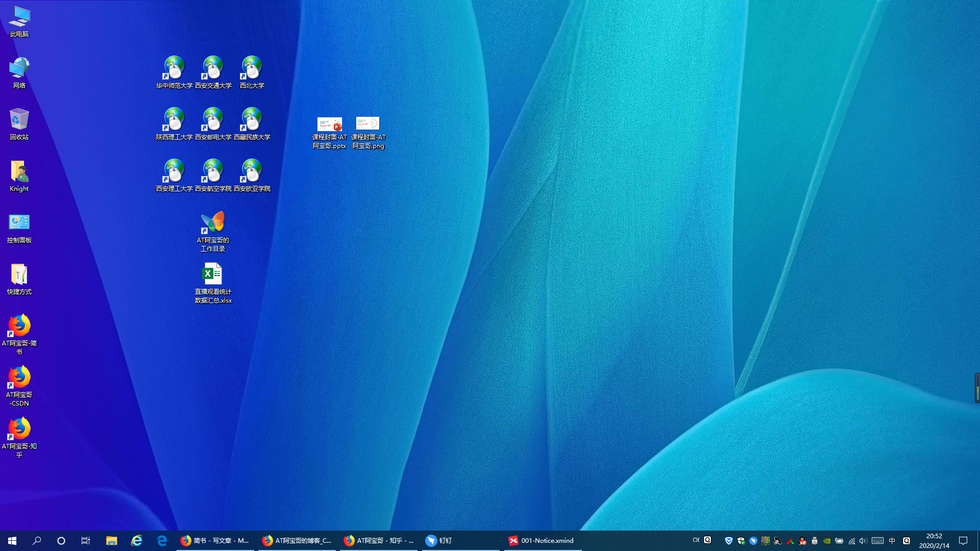The height and width of the screenshot is (551, 980).
Task: Open the 此电脑 desktop icon
Action: [19, 21]
